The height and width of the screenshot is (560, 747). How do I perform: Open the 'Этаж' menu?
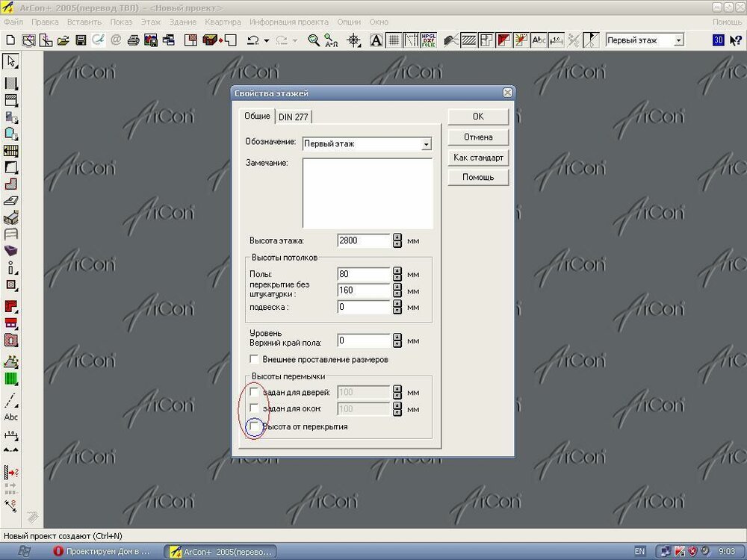click(151, 22)
